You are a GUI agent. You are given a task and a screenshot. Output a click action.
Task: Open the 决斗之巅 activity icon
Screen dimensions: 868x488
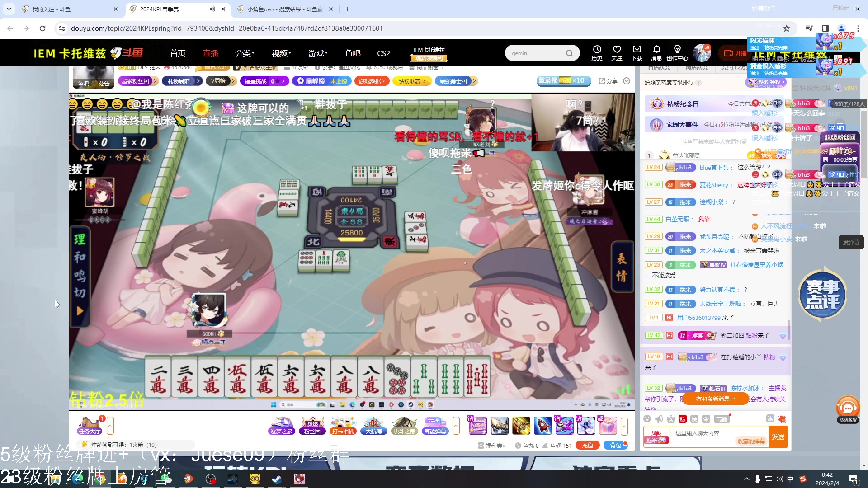pos(404,426)
